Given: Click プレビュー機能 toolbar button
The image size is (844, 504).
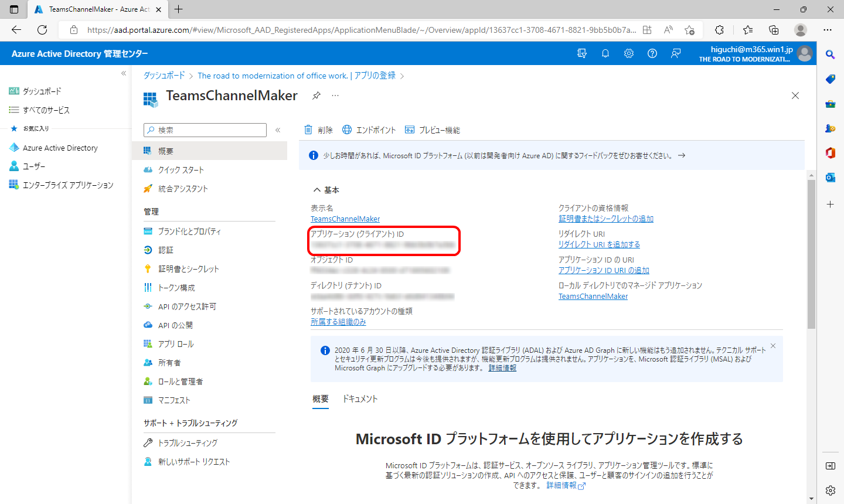Looking at the screenshot, I should pos(433,130).
